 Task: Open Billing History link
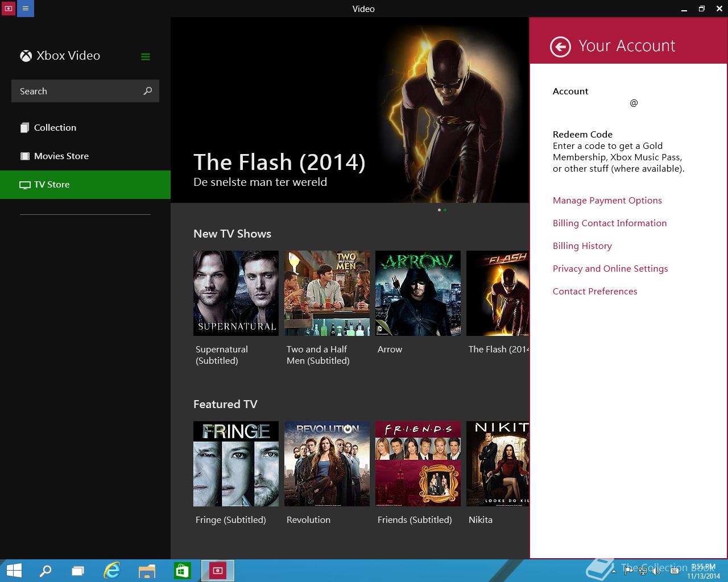[x=582, y=246]
